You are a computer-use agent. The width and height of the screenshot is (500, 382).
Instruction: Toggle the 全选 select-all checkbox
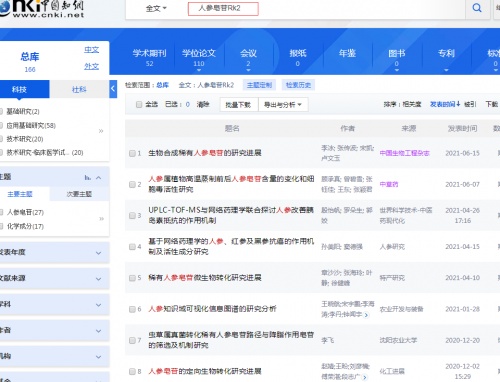(x=139, y=105)
